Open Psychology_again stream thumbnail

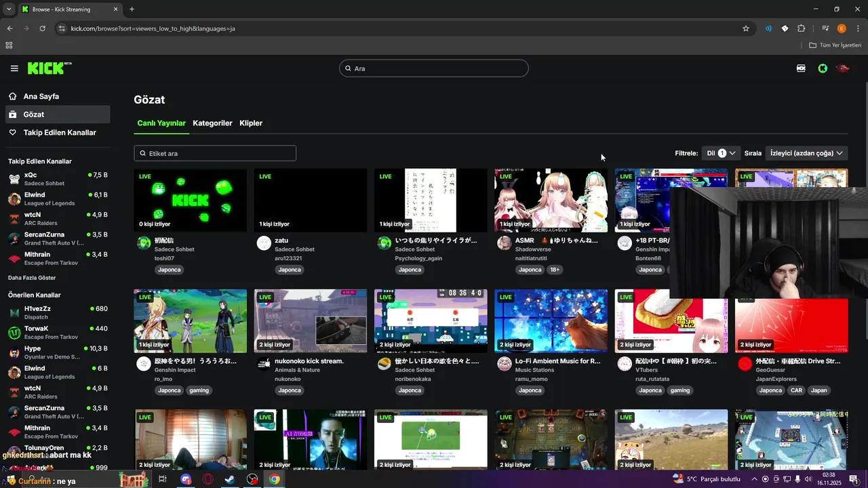(431, 201)
